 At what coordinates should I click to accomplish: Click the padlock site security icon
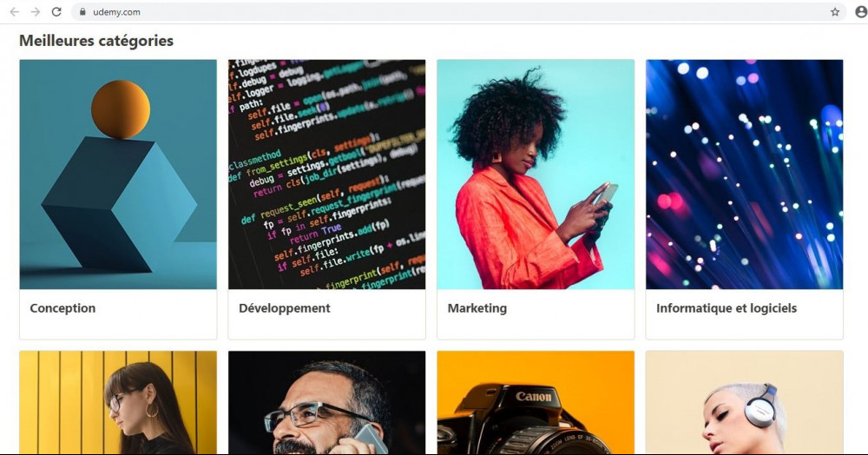tap(83, 11)
